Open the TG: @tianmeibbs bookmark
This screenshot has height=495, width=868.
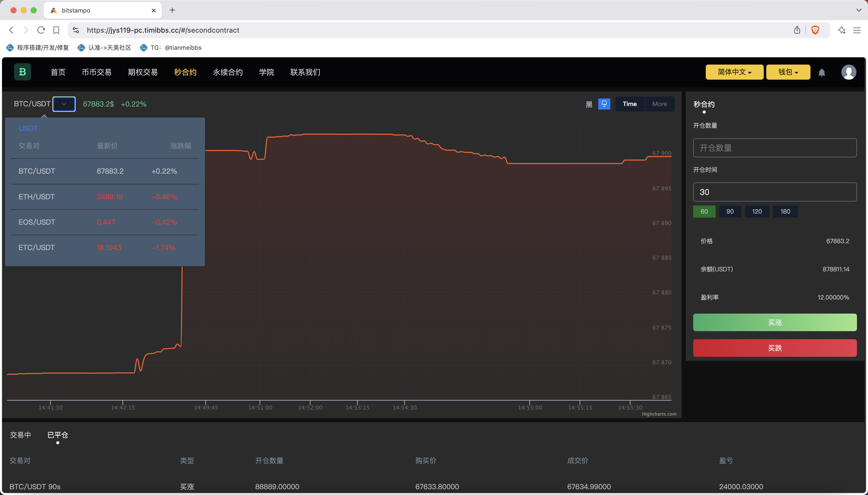pyautogui.click(x=171, y=47)
